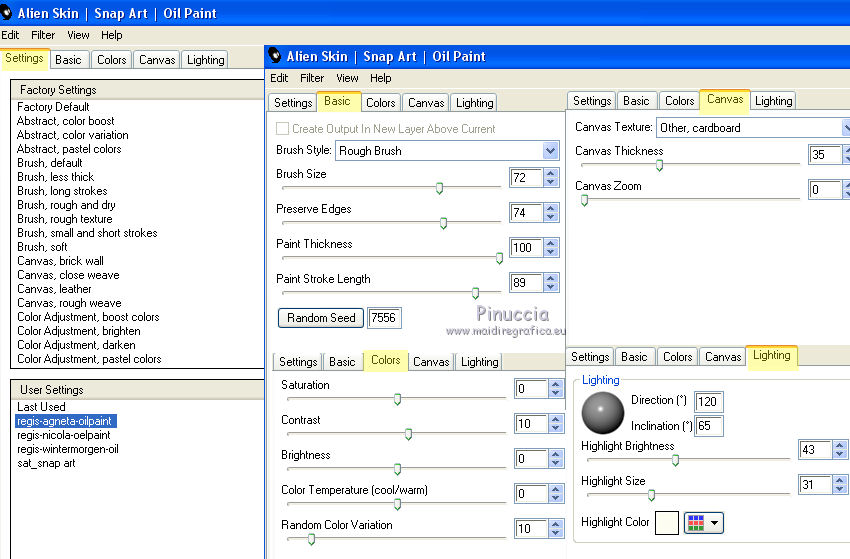Click the Contrast slider handle

pyautogui.click(x=408, y=434)
